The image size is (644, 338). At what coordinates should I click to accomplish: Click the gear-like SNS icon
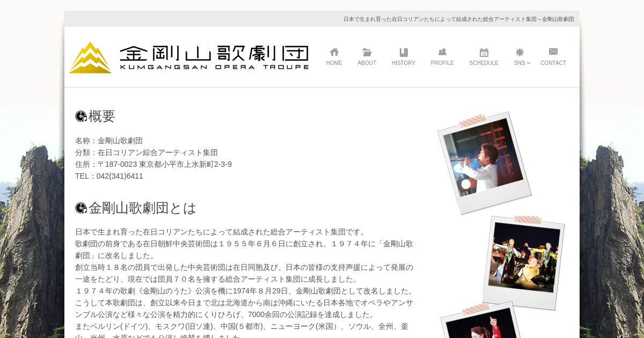(519, 52)
